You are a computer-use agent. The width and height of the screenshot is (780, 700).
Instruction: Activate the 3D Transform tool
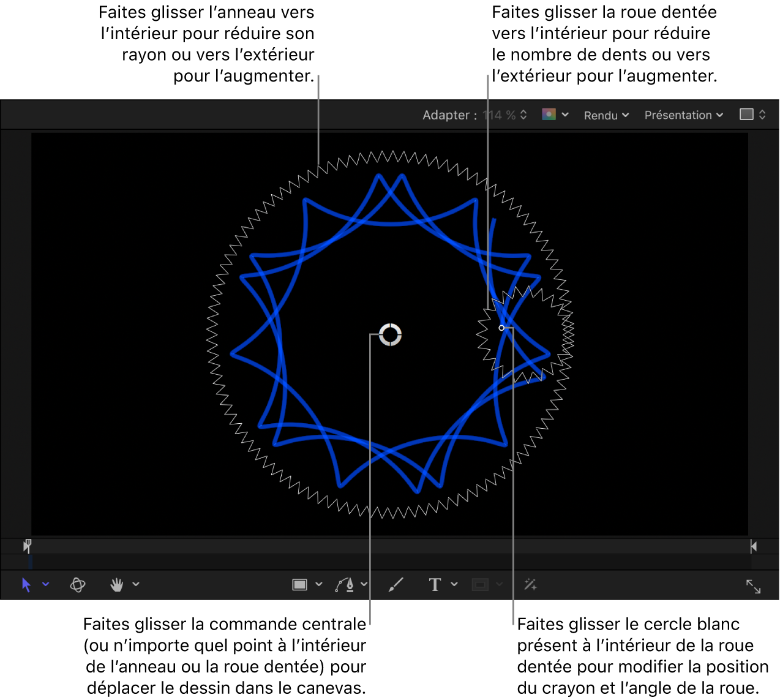(x=78, y=585)
